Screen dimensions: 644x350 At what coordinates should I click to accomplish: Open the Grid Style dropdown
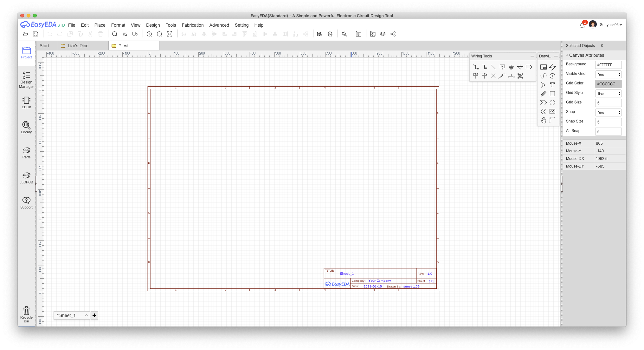tap(608, 94)
